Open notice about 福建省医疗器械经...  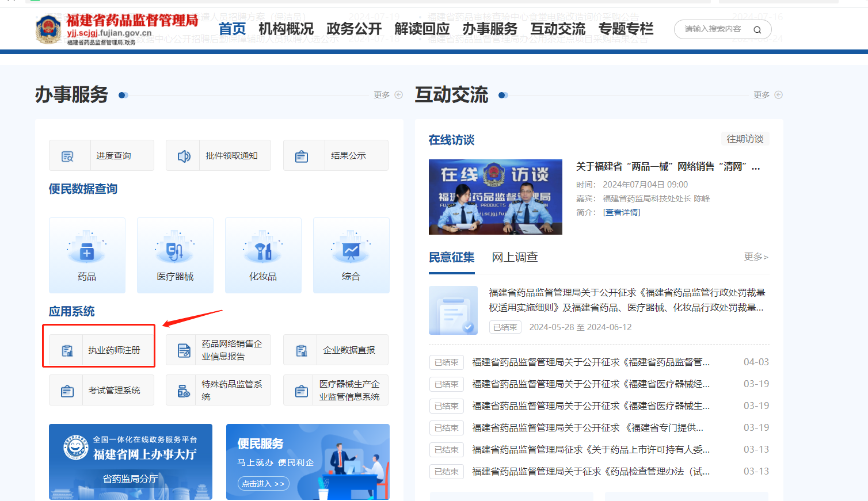click(591, 384)
